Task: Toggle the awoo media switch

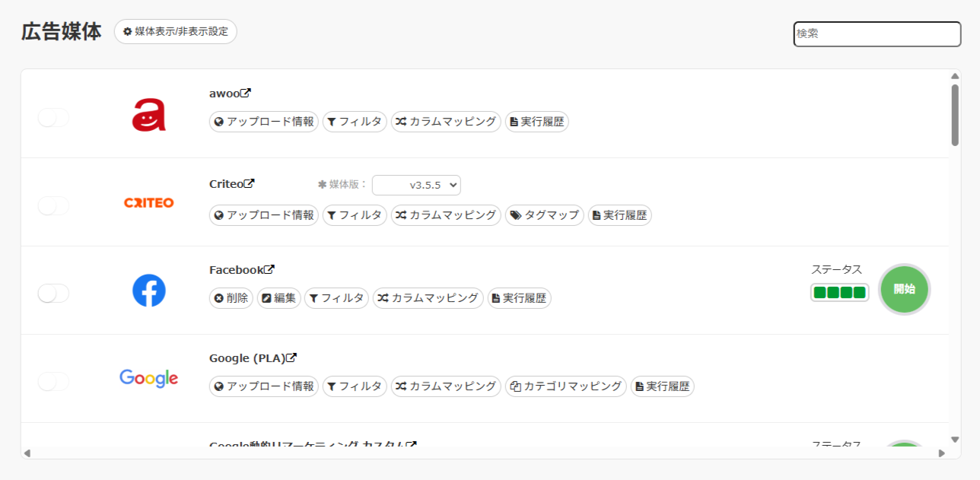Action: [x=53, y=117]
